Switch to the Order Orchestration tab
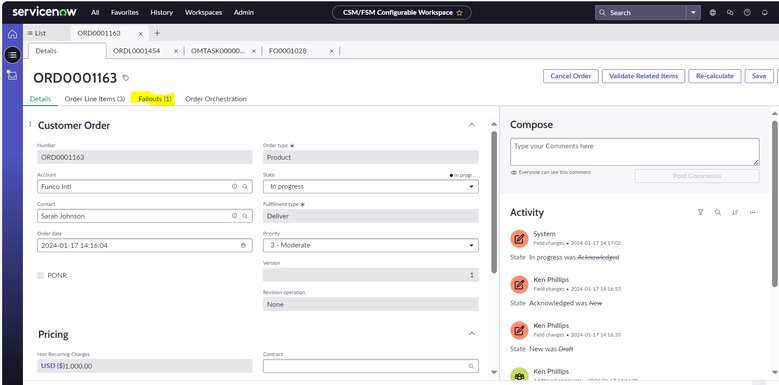The height and width of the screenshot is (385, 779). (216, 99)
